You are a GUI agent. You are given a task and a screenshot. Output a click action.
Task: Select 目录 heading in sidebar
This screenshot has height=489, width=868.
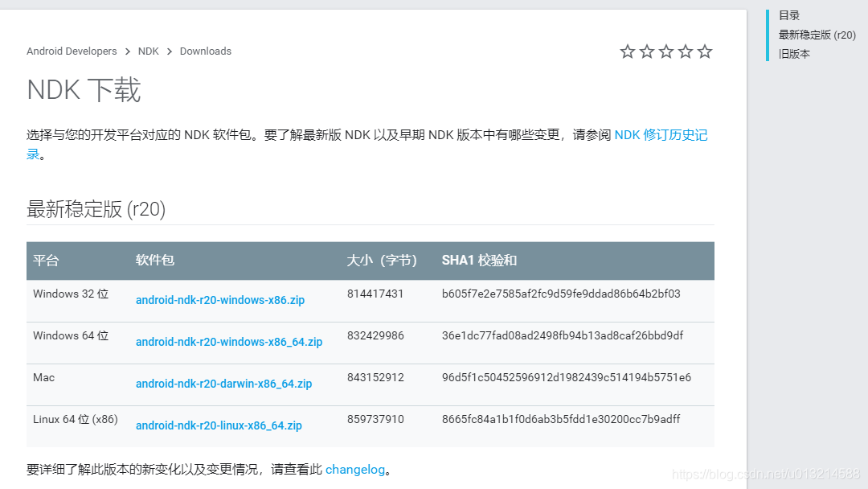789,15
